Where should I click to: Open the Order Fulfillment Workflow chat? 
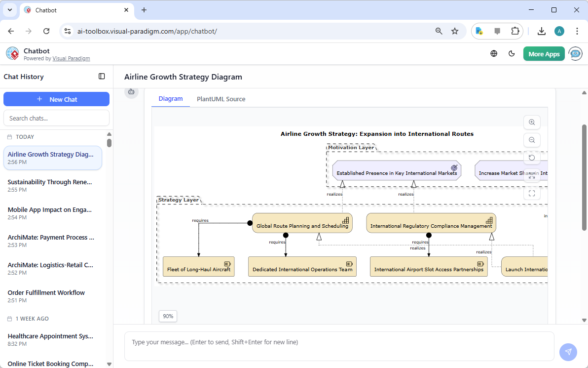46,292
